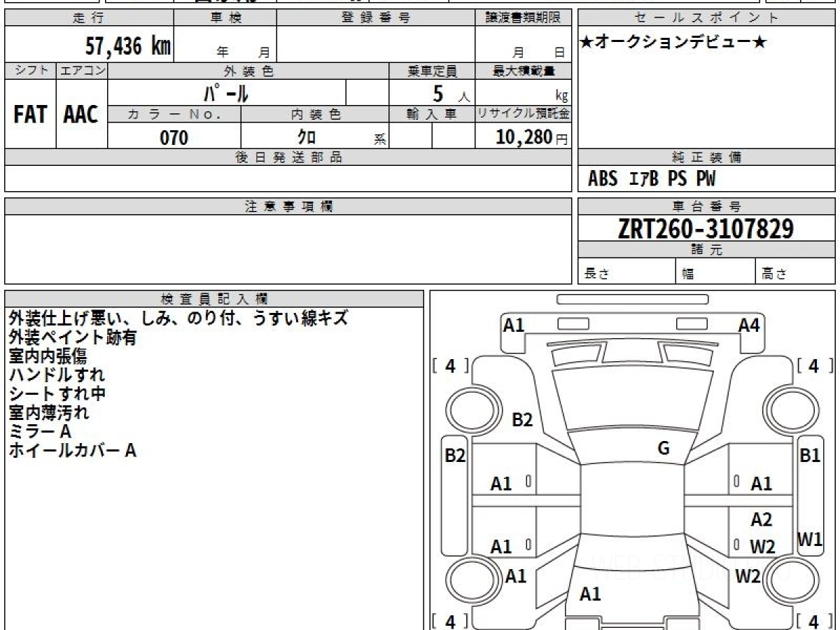840x630 pixels.
Task: Select the クロ interior color value
Action: tap(307, 137)
